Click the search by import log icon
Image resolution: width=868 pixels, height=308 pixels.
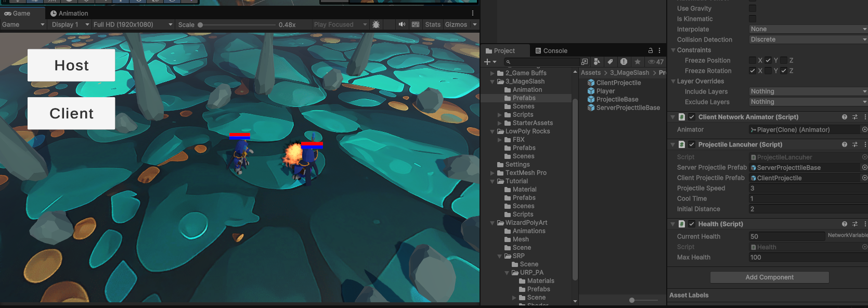click(624, 62)
